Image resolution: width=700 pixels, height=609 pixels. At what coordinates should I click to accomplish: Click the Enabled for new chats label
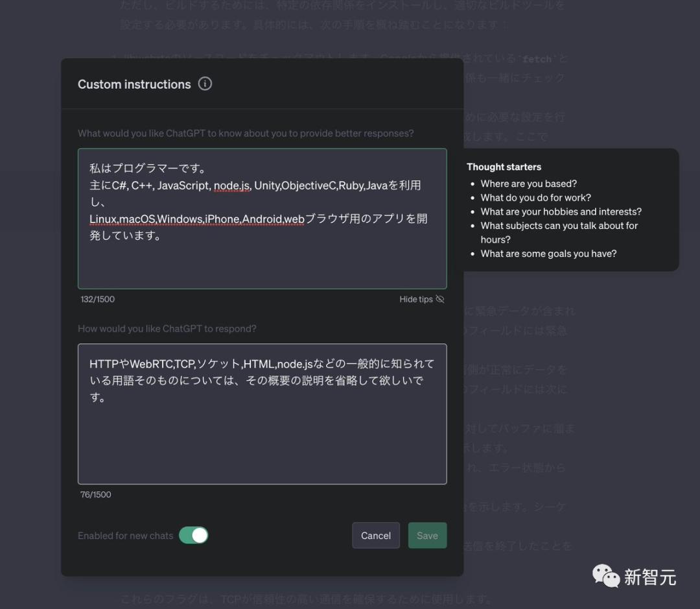[126, 536]
